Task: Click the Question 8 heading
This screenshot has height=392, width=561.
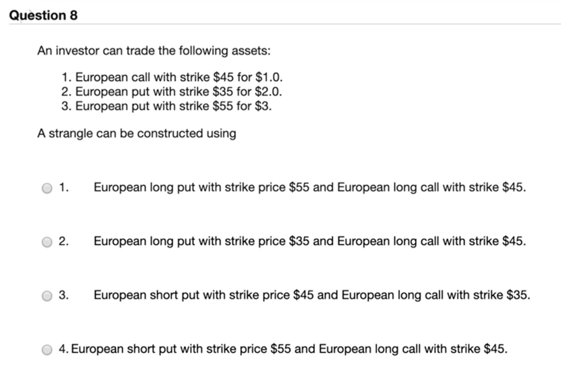Action: (x=43, y=15)
